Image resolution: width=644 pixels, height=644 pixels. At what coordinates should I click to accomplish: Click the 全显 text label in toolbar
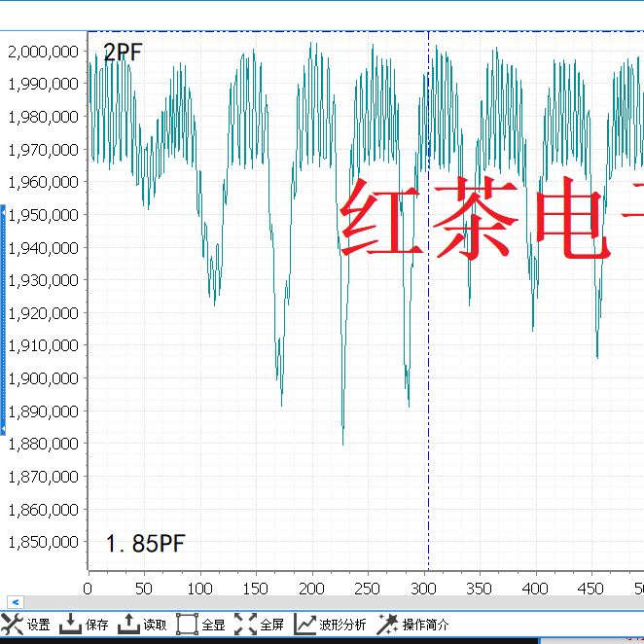214,625
